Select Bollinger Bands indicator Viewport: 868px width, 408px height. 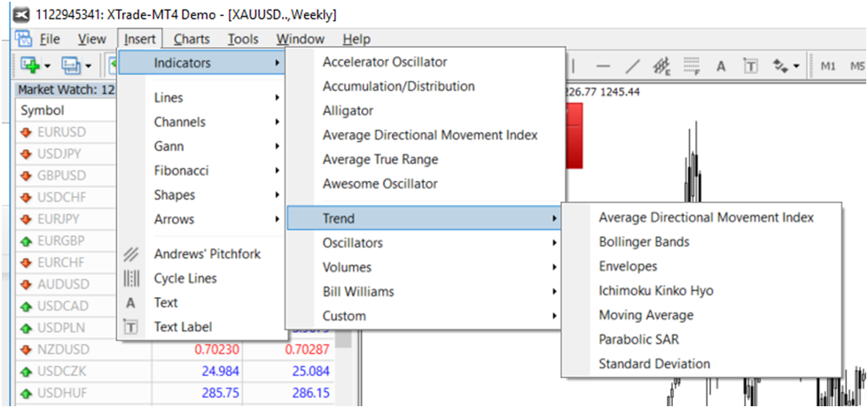(x=644, y=241)
